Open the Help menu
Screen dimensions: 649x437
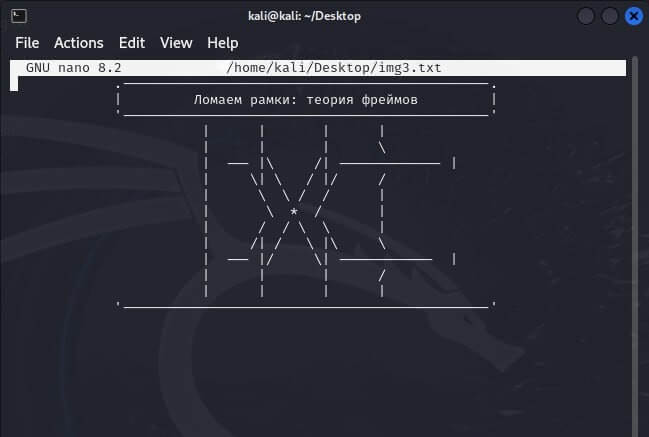(x=223, y=43)
